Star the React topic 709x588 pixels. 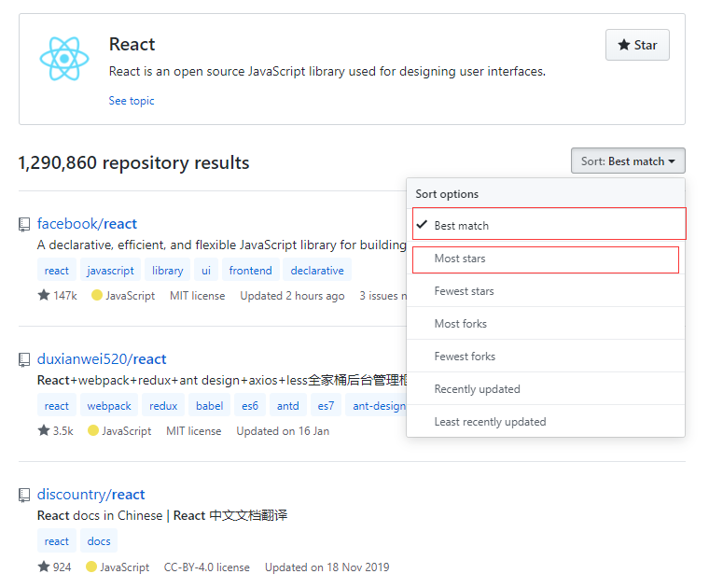[637, 45]
